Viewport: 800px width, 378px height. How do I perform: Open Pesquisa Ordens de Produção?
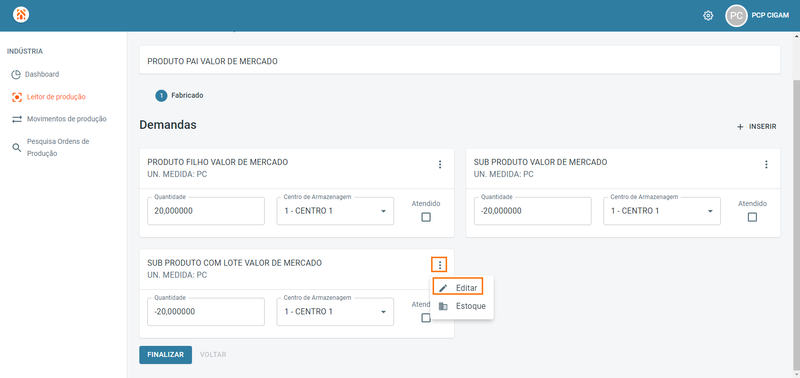pyautogui.click(x=58, y=147)
